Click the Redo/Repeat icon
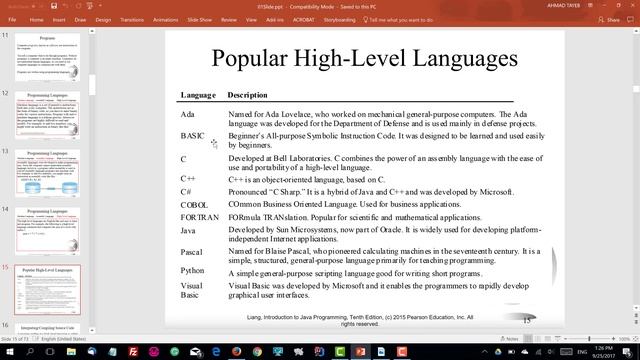This screenshot has width=640, height=360. click(78, 6)
